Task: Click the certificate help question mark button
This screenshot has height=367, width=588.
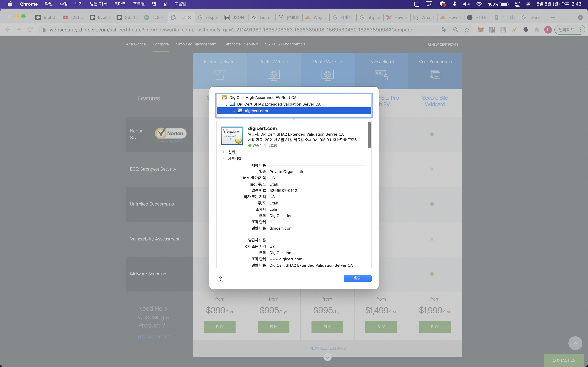Action: tap(220, 278)
